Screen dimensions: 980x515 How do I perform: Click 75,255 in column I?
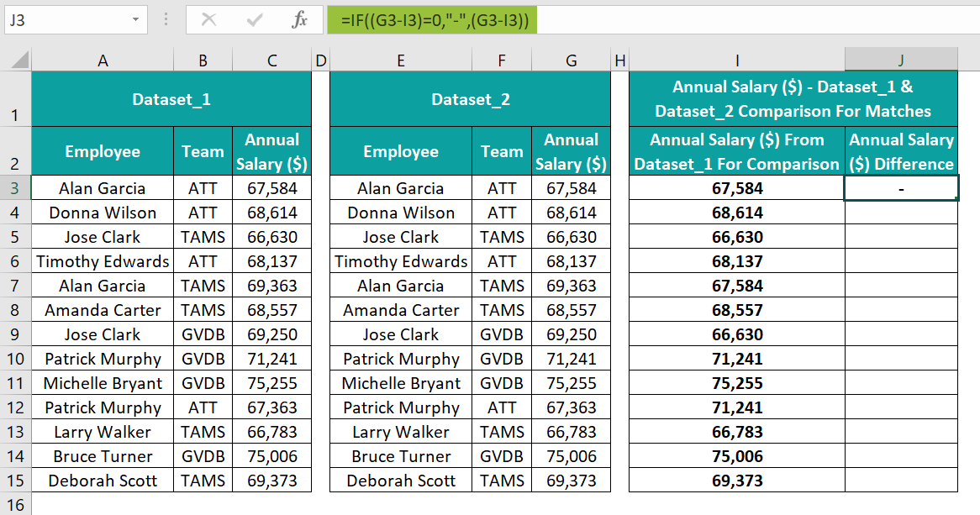[737, 383]
